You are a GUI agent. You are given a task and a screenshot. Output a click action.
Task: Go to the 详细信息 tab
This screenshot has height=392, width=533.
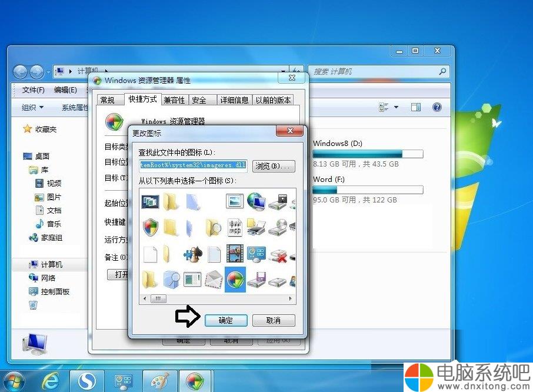click(x=235, y=100)
